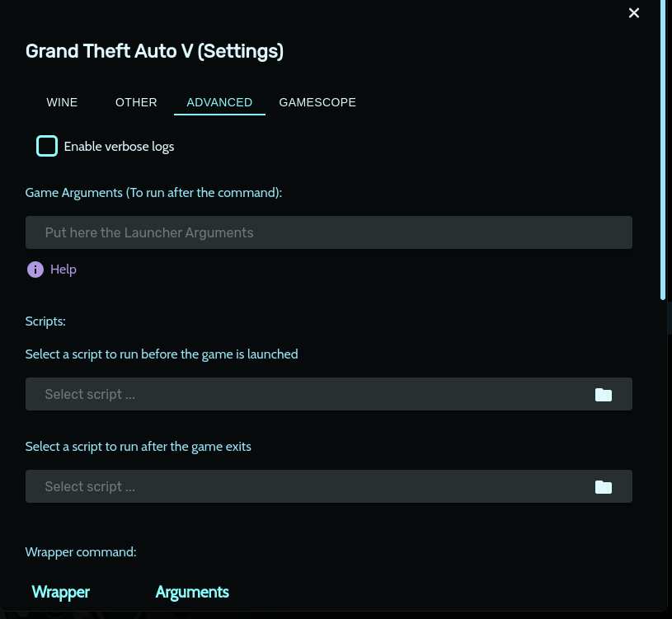Click the Arguments column header
Screen dimensions: 672x619
click(192, 592)
